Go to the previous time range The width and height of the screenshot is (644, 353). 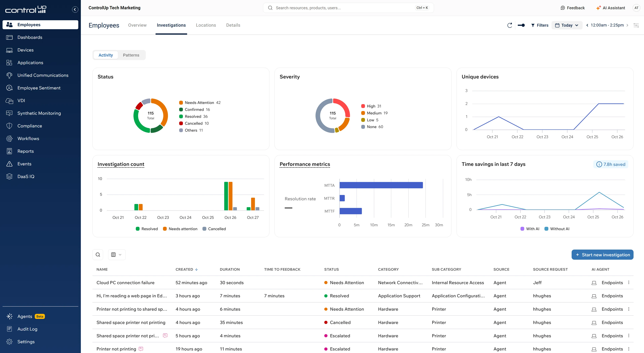(x=587, y=25)
